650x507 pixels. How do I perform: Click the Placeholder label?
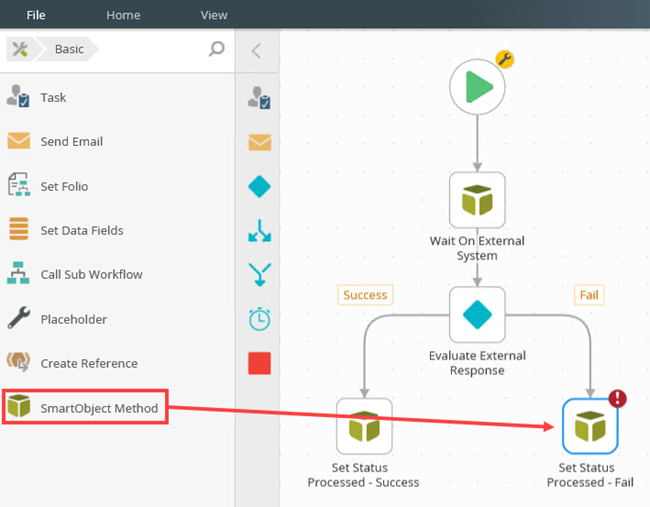(x=74, y=319)
